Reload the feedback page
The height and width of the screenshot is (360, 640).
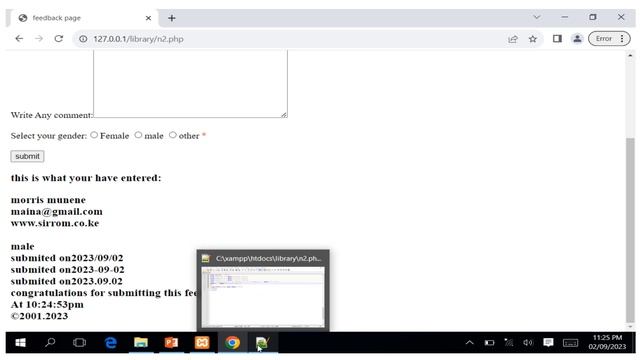pyautogui.click(x=59, y=39)
